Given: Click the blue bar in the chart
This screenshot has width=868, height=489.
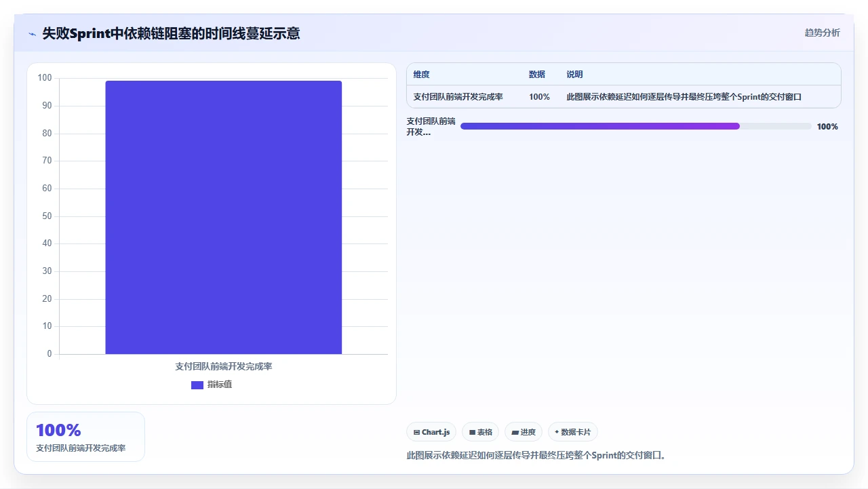Looking at the screenshot, I should coord(224,217).
